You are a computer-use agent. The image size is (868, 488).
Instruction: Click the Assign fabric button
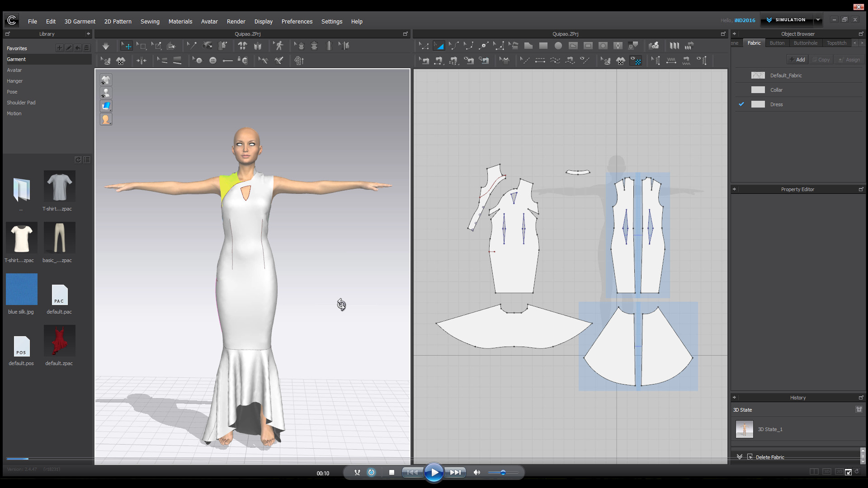pyautogui.click(x=849, y=60)
